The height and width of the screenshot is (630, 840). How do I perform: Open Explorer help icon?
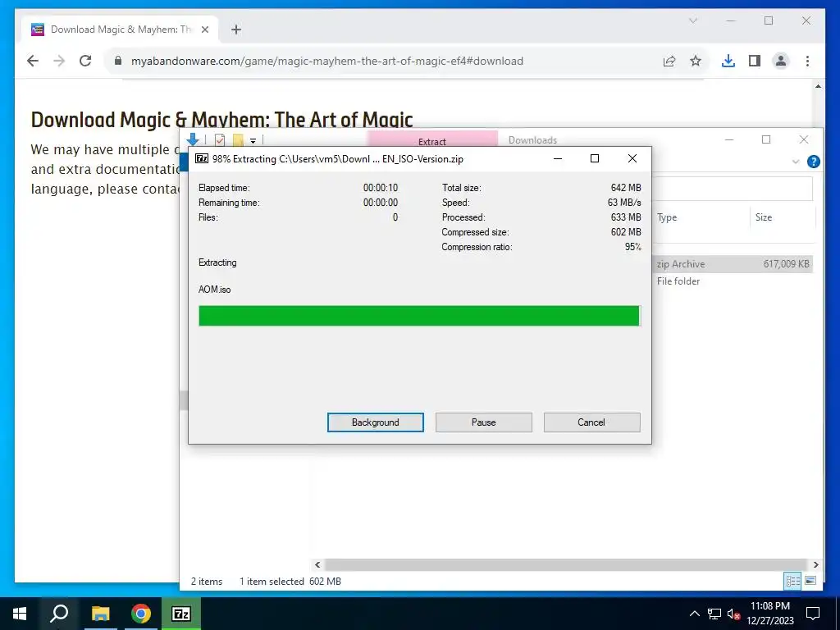point(813,162)
